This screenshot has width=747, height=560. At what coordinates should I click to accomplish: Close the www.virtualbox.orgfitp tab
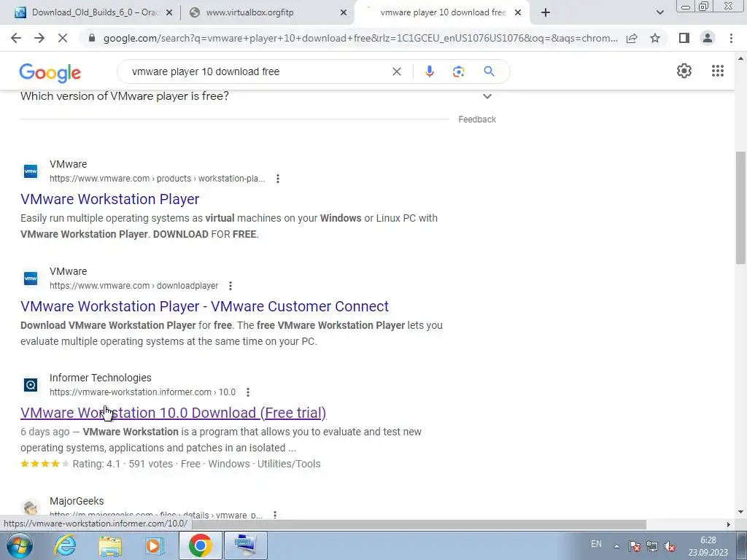pyautogui.click(x=344, y=13)
